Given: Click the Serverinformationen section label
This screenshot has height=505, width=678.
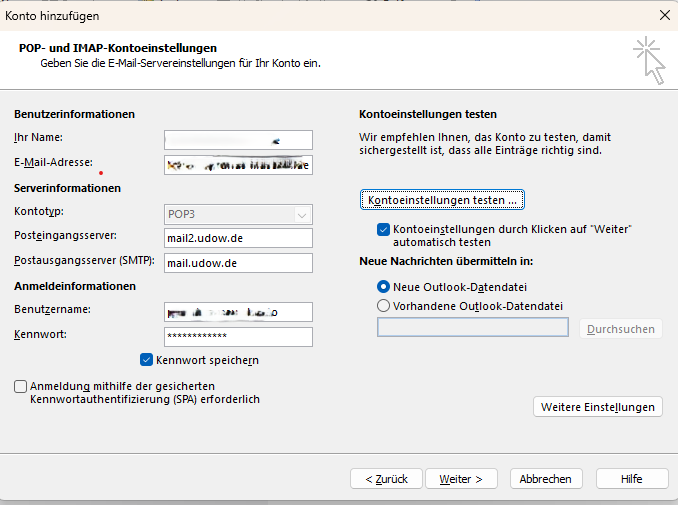Looking at the screenshot, I should tap(67, 188).
